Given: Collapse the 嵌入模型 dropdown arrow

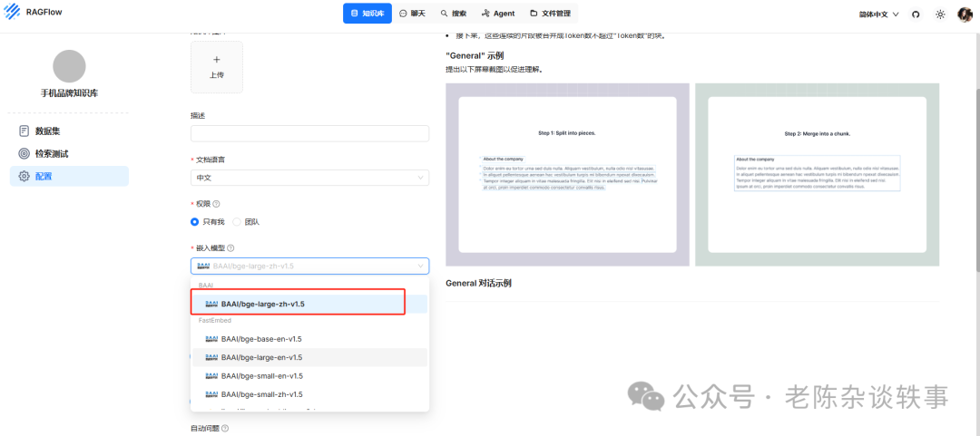Looking at the screenshot, I should [x=420, y=266].
